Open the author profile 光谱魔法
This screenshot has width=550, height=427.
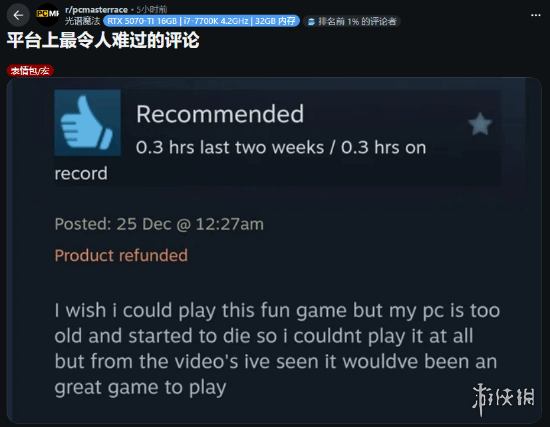(82, 21)
